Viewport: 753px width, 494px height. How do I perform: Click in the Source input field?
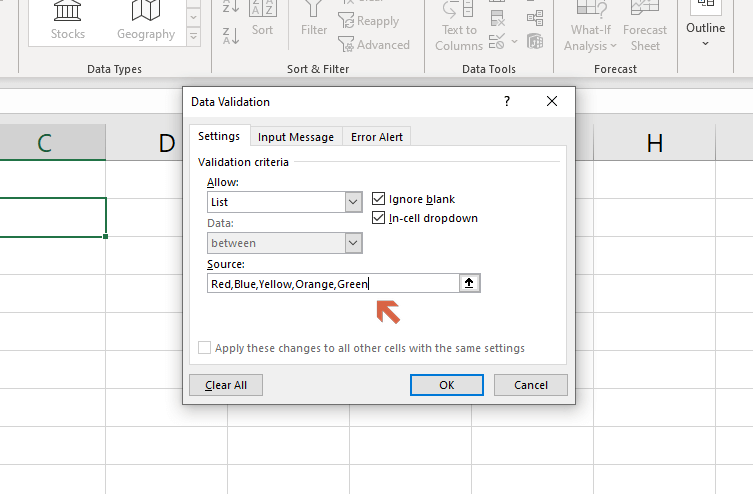[x=333, y=283]
